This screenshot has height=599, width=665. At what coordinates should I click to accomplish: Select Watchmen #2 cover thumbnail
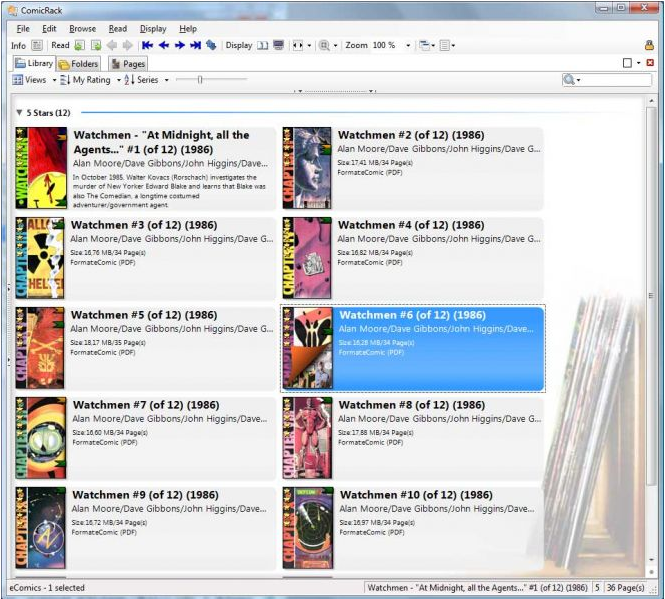point(307,168)
